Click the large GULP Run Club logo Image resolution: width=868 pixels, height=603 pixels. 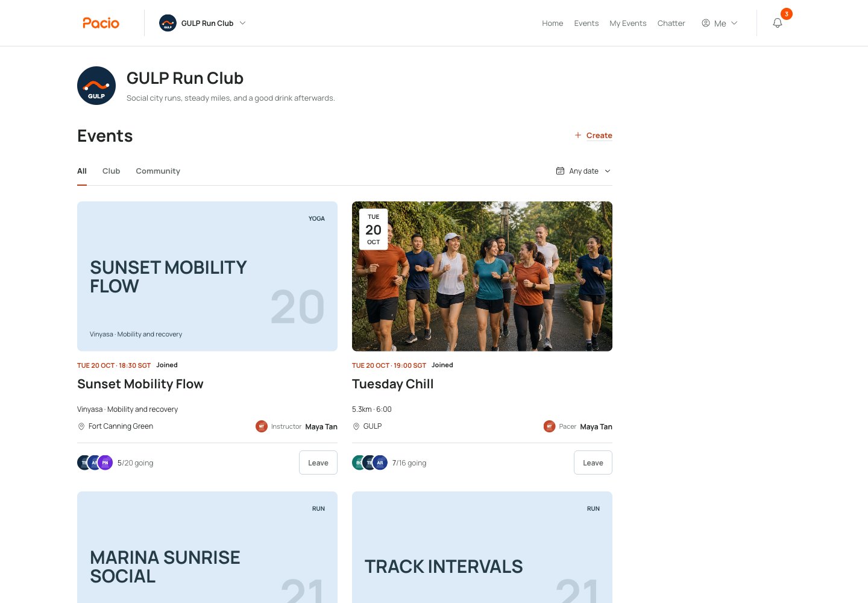pos(96,86)
